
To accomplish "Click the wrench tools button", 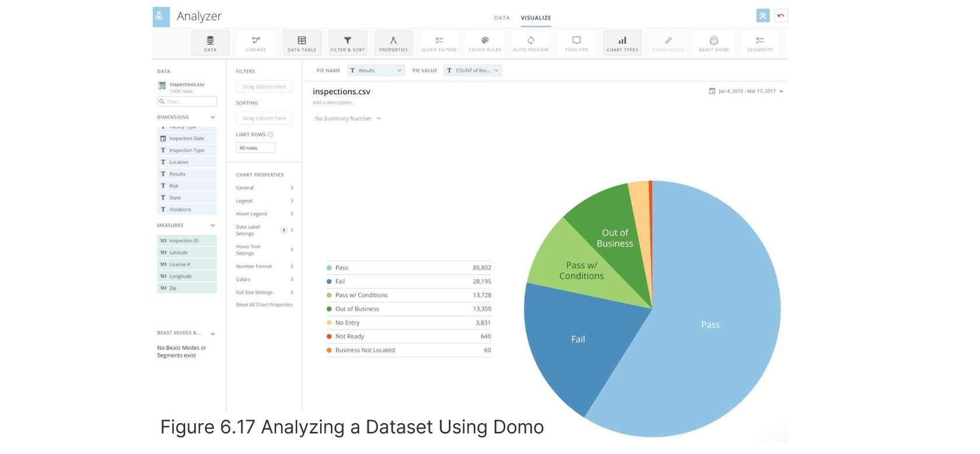I will tap(762, 16).
